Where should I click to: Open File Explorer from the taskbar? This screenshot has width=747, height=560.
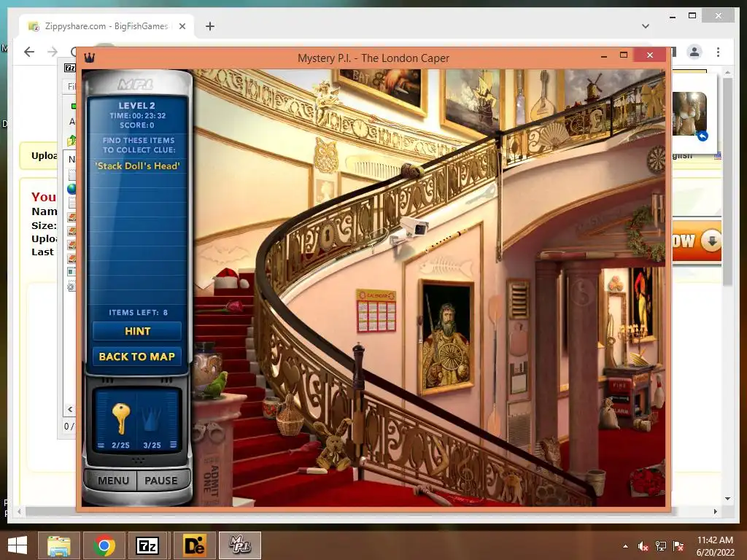point(59,545)
